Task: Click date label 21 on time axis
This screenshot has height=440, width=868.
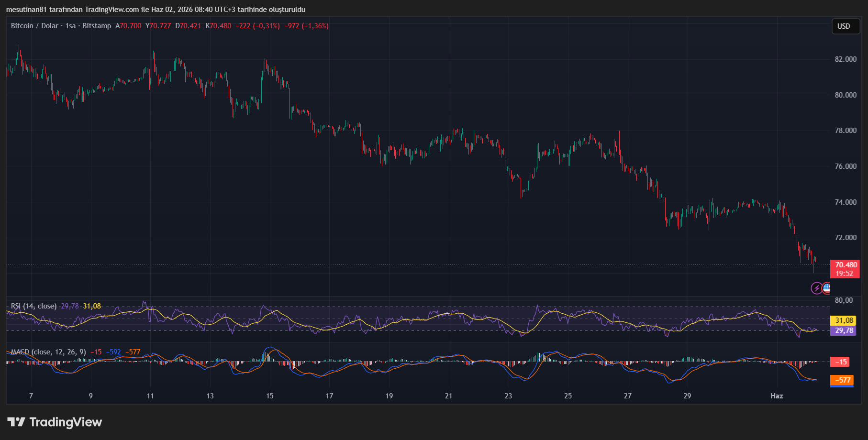Action: click(x=448, y=396)
